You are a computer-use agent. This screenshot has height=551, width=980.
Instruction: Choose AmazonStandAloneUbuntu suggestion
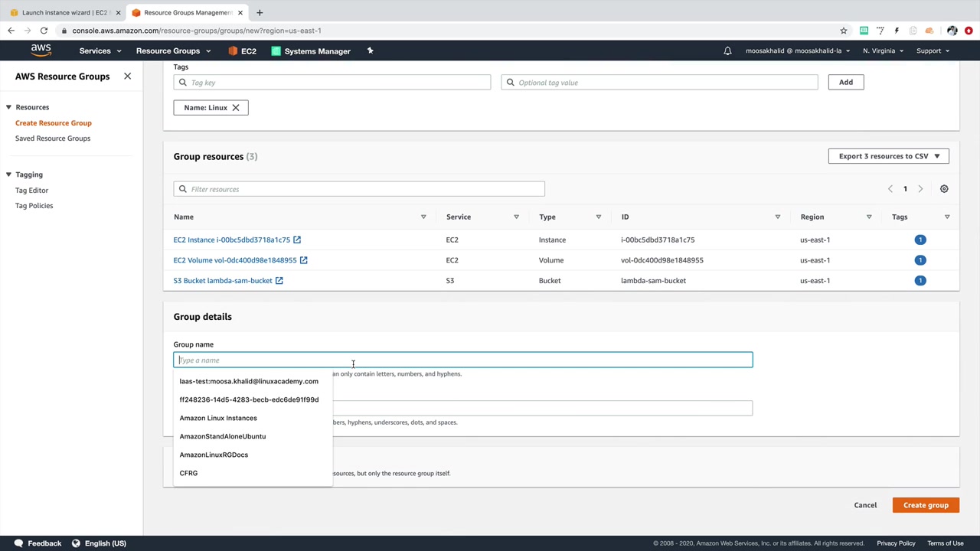pos(223,436)
